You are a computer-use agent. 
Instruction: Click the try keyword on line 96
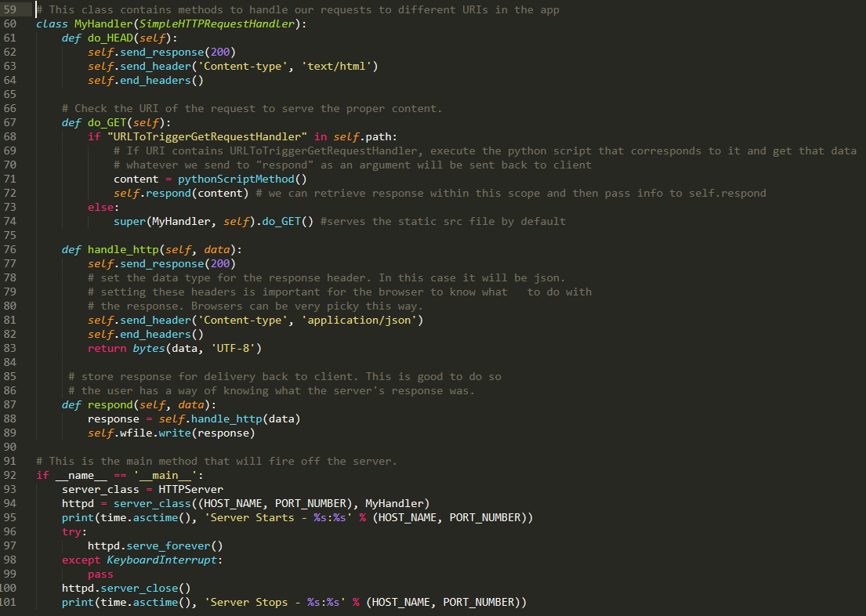coord(71,532)
